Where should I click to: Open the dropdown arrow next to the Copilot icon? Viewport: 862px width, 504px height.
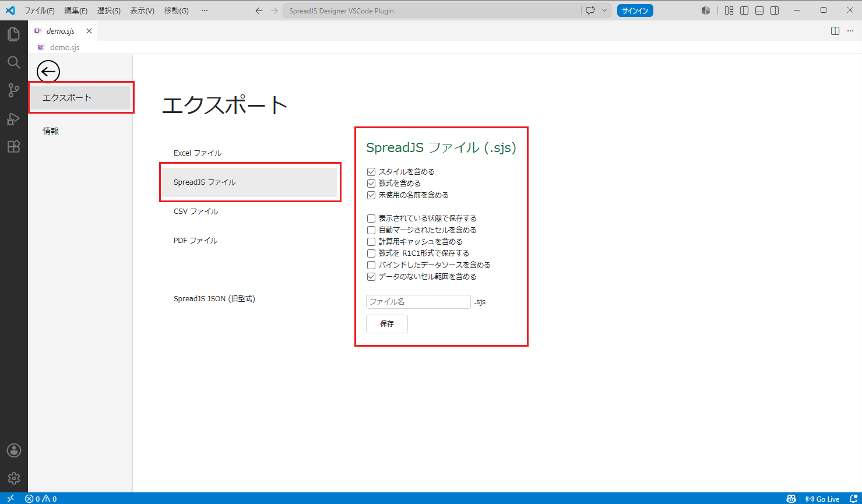[604, 10]
